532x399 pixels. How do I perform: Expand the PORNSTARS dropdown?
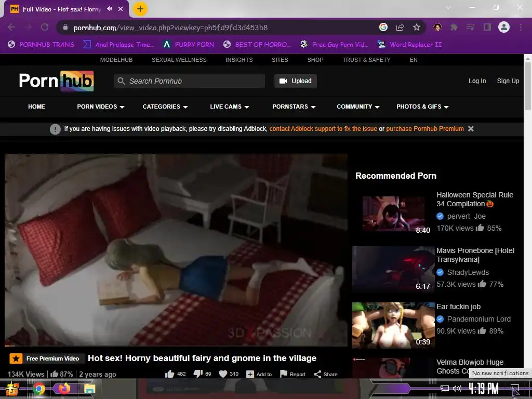[294, 107]
